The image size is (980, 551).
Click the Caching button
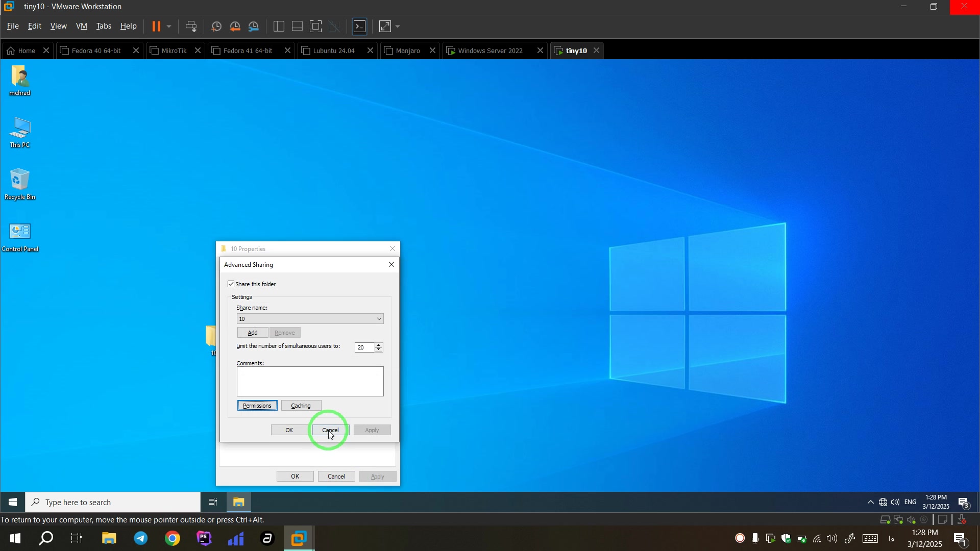301,406
